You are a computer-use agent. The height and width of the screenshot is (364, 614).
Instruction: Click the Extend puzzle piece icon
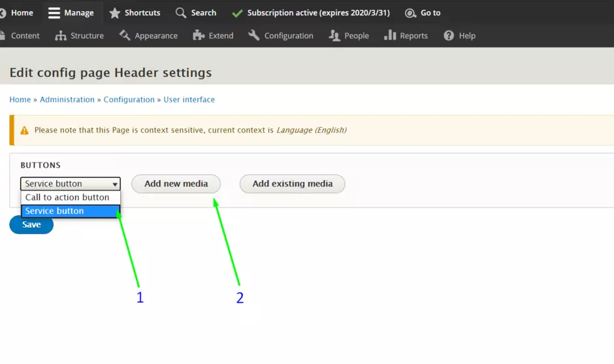point(199,35)
